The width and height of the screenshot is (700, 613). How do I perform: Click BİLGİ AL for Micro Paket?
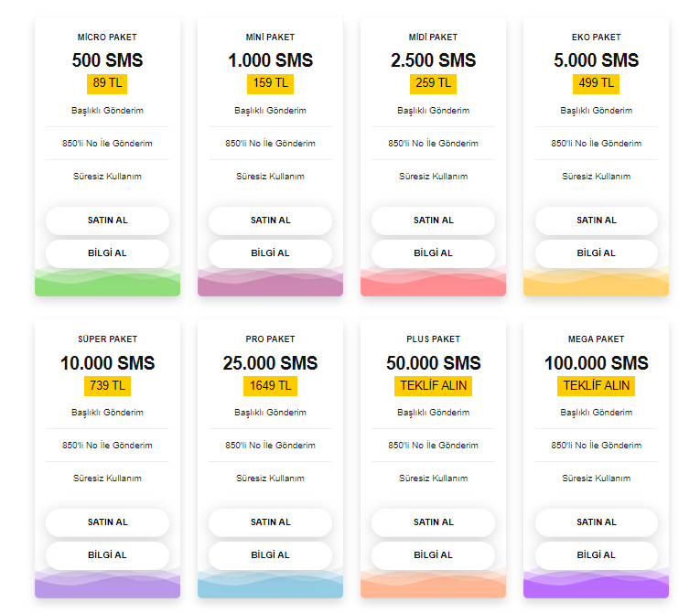(x=107, y=253)
